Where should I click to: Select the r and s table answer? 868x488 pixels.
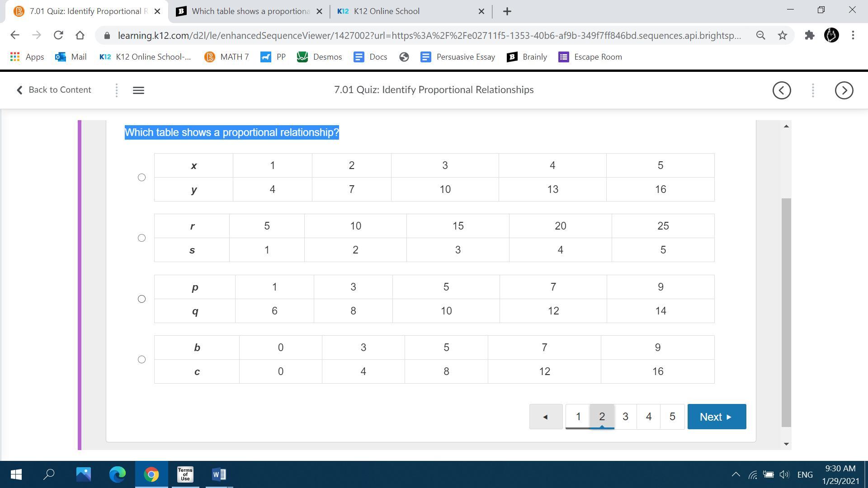(142, 238)
